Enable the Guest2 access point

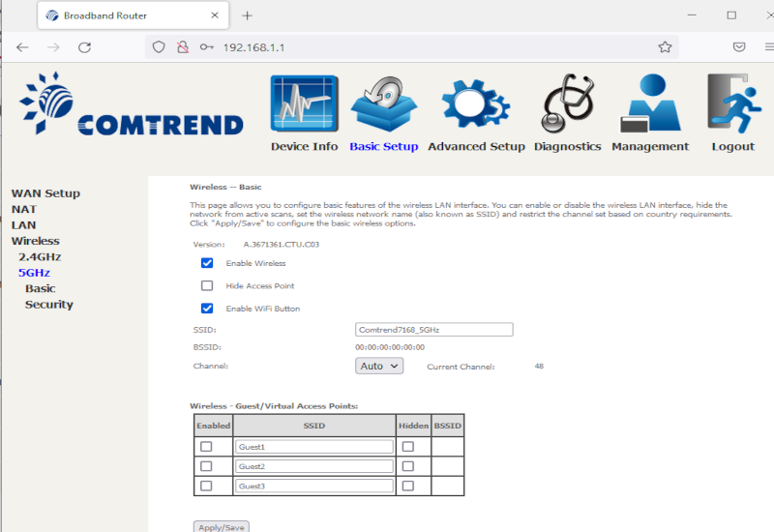pos(206,466)
